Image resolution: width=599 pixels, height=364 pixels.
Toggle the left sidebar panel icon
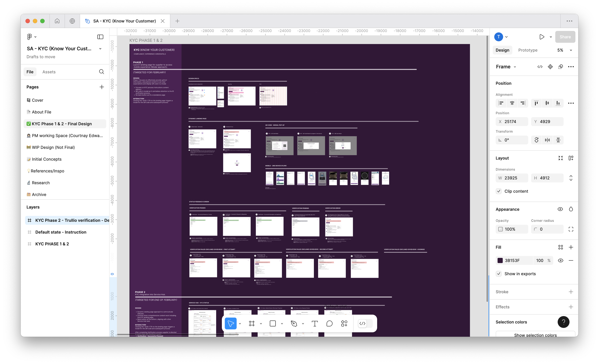click(100, 37)
